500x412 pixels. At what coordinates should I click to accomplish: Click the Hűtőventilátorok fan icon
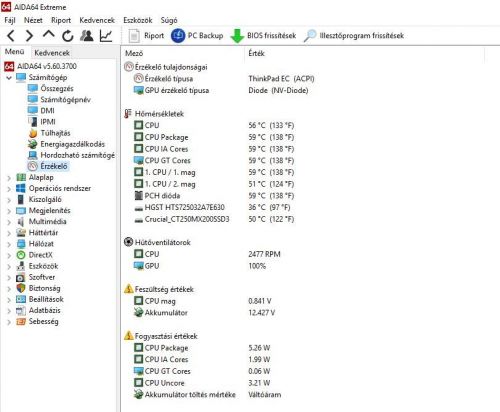[x=128, y=242]
